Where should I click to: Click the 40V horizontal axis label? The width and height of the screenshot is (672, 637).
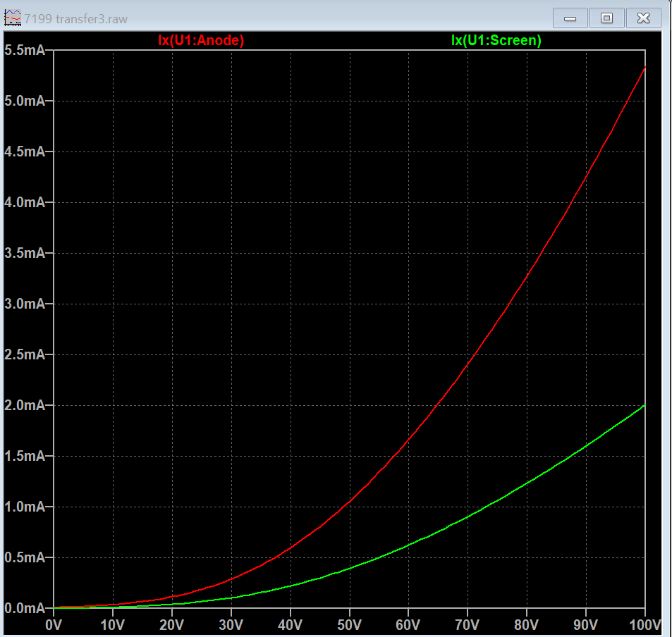tap(290, 625)
